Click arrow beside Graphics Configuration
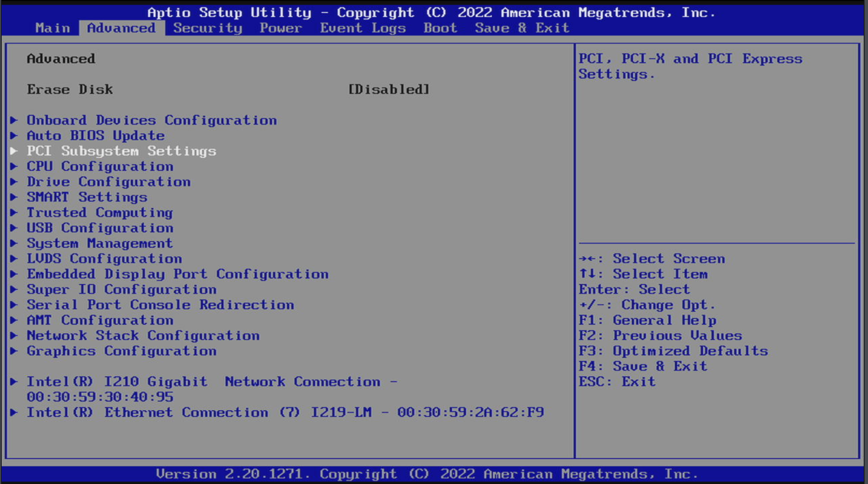This screenshot has height=484, width=868. 14,351
